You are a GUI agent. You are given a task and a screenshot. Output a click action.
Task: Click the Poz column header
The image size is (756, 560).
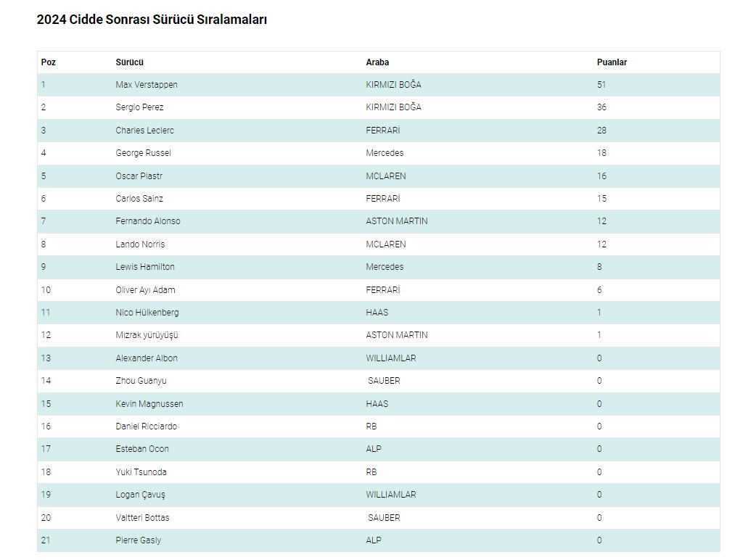(x=49, y=62)
